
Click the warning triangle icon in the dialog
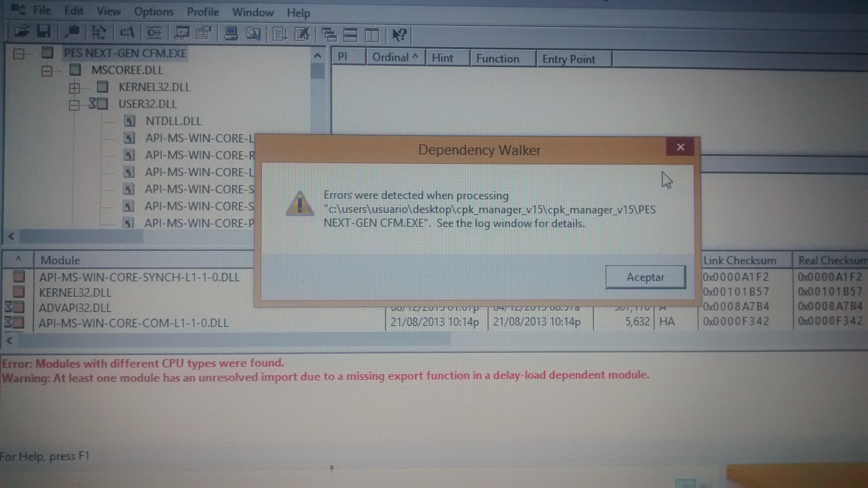(x=300, y=203)
